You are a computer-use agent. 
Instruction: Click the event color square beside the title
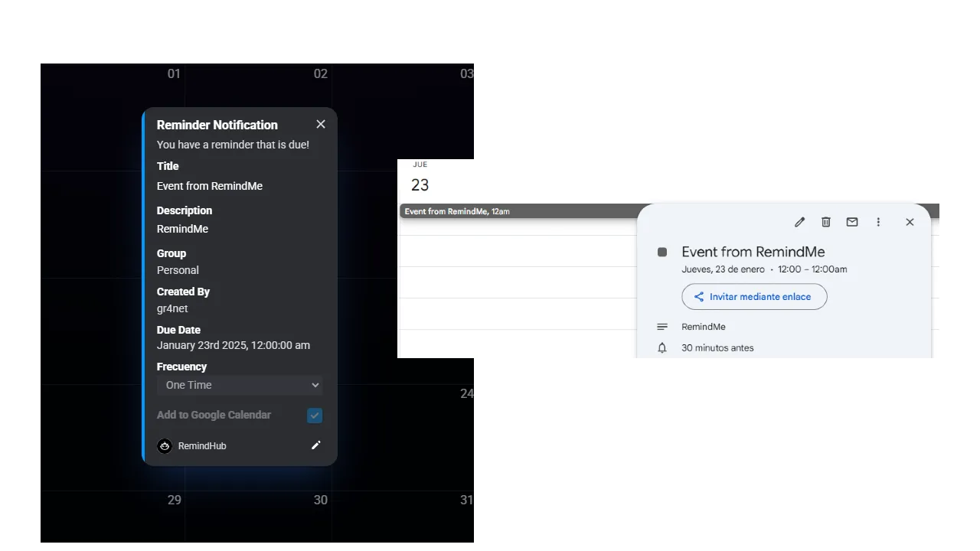coord(661,252)
